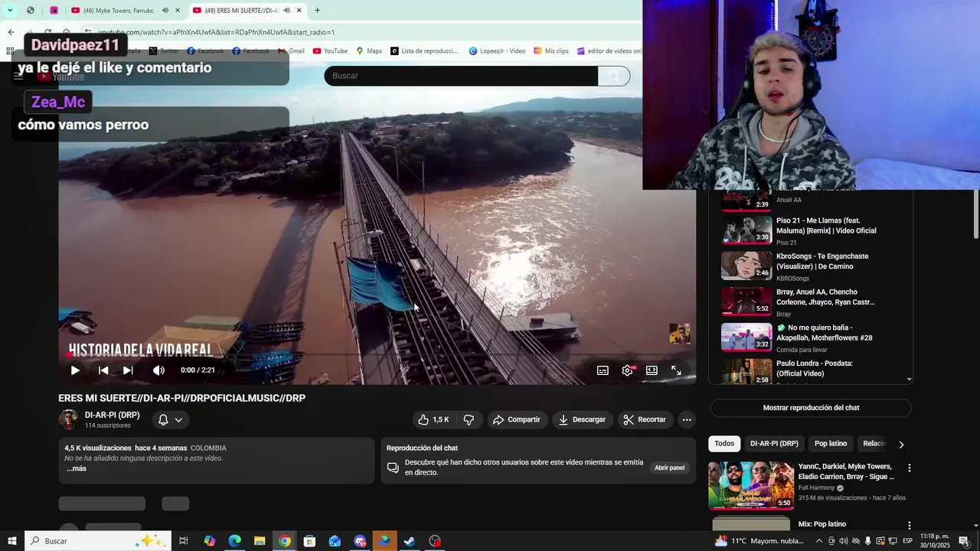Screen dimensions: 980x551
Task: Open Task View on taskbar
Action: coord(184,541)
